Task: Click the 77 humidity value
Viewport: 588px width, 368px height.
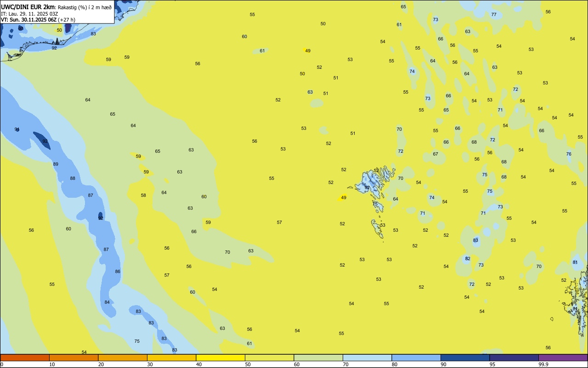Action: 494,14
